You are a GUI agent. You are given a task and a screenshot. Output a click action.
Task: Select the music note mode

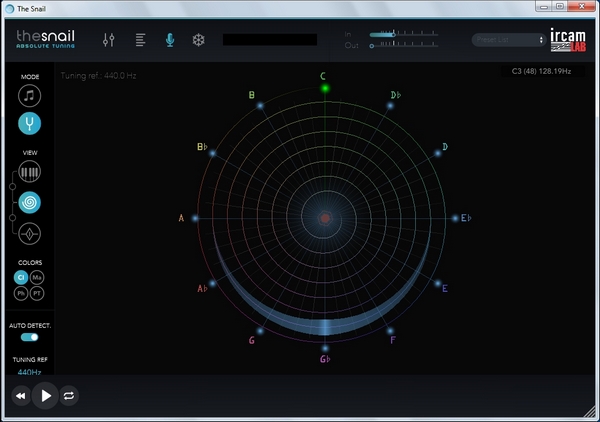pos(29,96)
